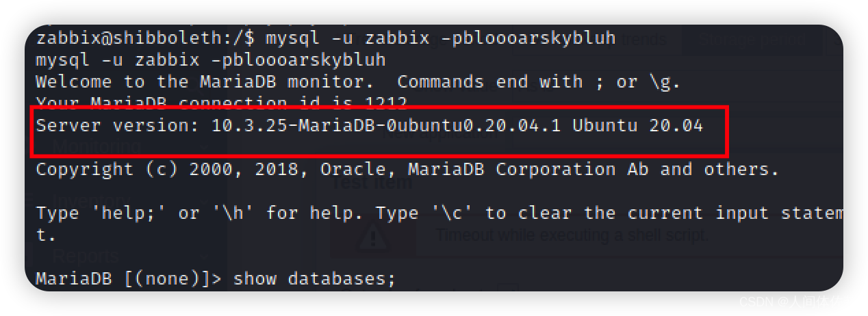Screen dimensions: 868x316
Task: Click the Welcome to the MariaDB monitor line
Action: [358, 82]
